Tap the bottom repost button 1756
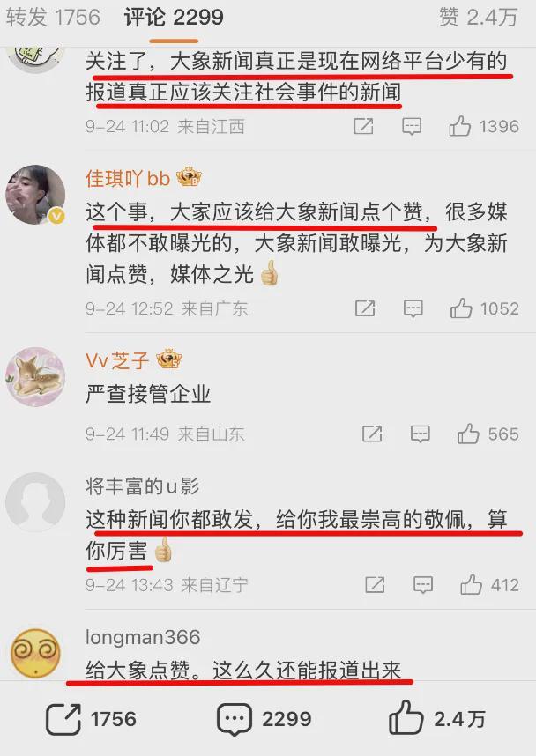 pos(91,719)
